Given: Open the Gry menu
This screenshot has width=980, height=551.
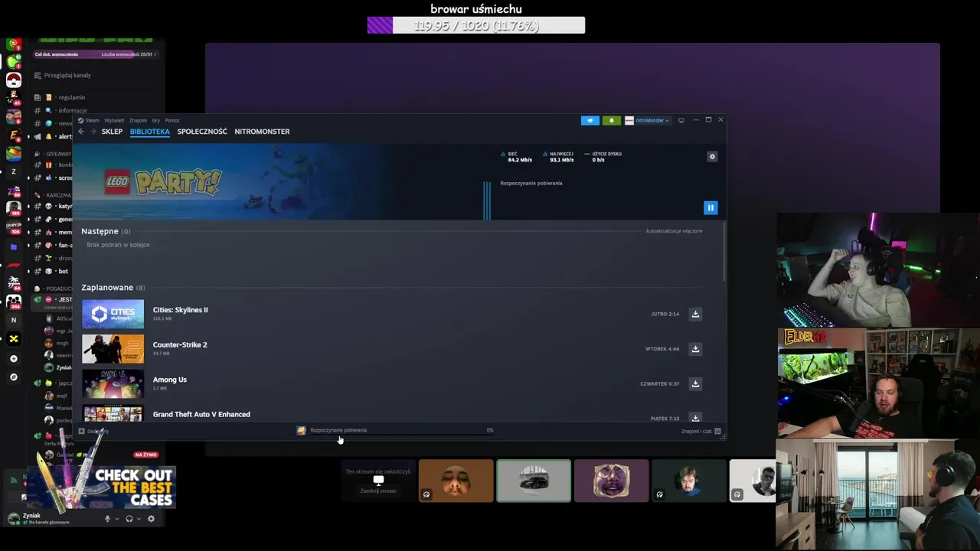Looking at the screenshot, I should (156, 120).
